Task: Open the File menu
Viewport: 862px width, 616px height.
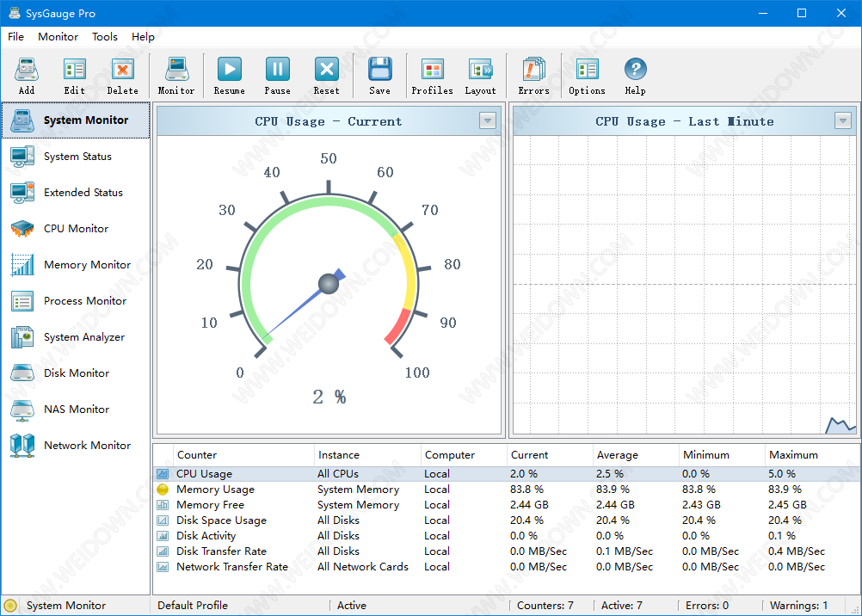Action: (16, 37)
